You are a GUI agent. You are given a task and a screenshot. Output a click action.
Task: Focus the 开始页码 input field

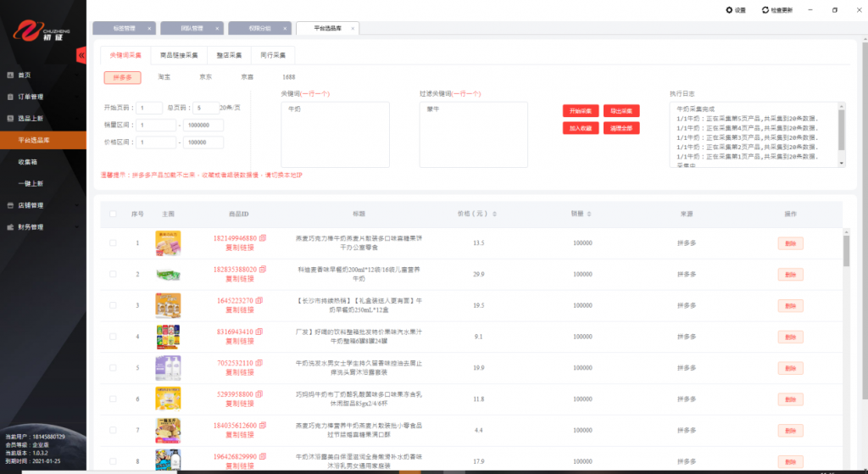click(149, 108)
